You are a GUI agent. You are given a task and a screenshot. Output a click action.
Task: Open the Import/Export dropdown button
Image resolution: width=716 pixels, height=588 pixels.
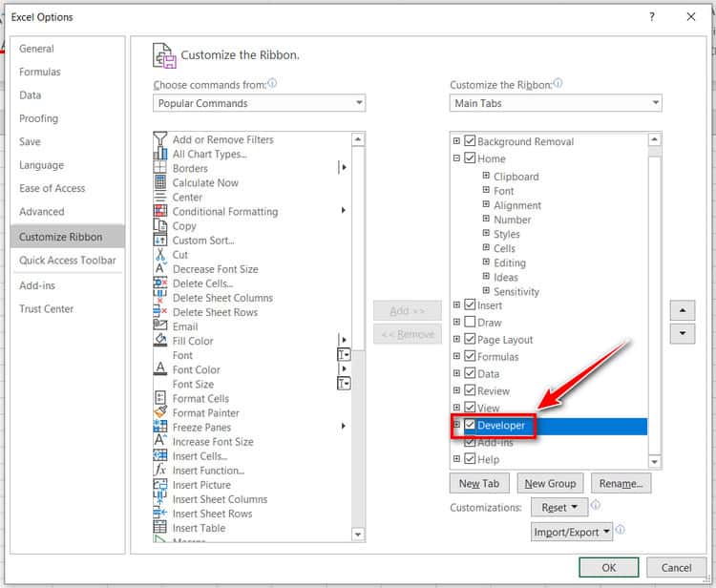[572, 532]
